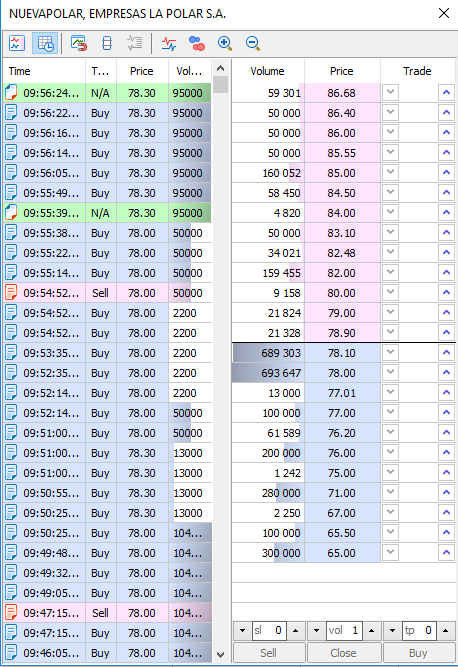Click the buy deal icon on 09:46:05 row

(11, 653)
